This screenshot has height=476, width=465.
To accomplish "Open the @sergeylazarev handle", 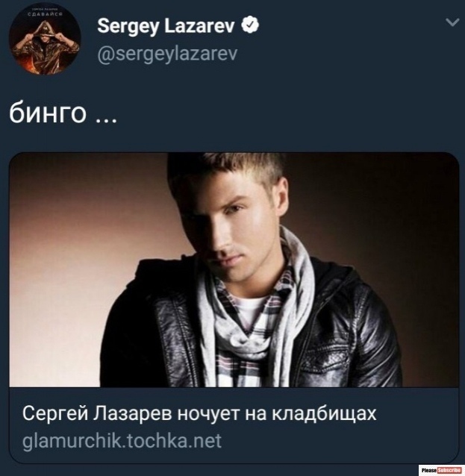I will pos(167,54).
